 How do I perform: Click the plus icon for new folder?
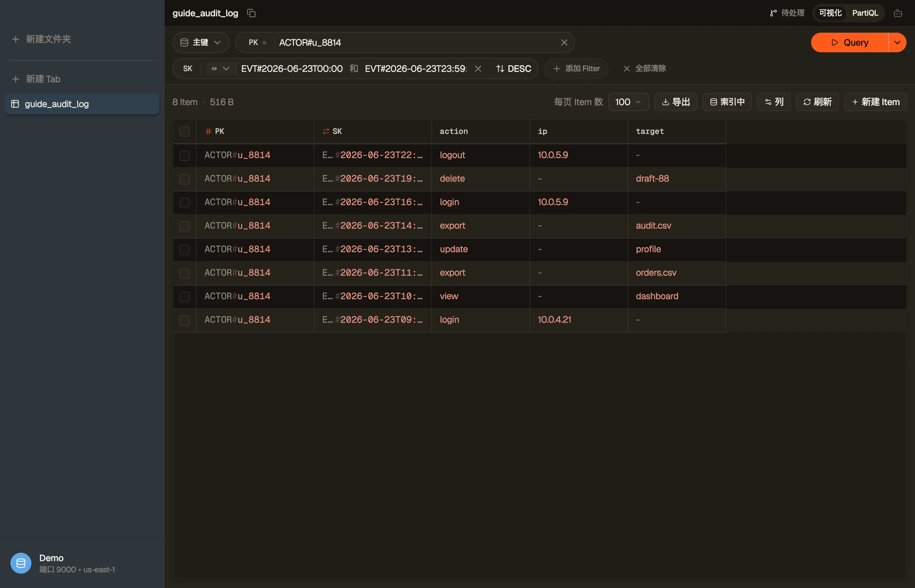click(16, 39)
